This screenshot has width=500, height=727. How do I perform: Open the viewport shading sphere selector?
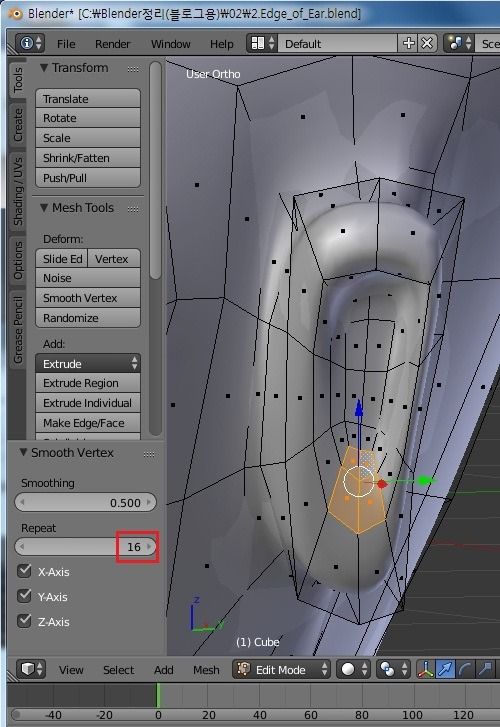click(x=353, y=669)
